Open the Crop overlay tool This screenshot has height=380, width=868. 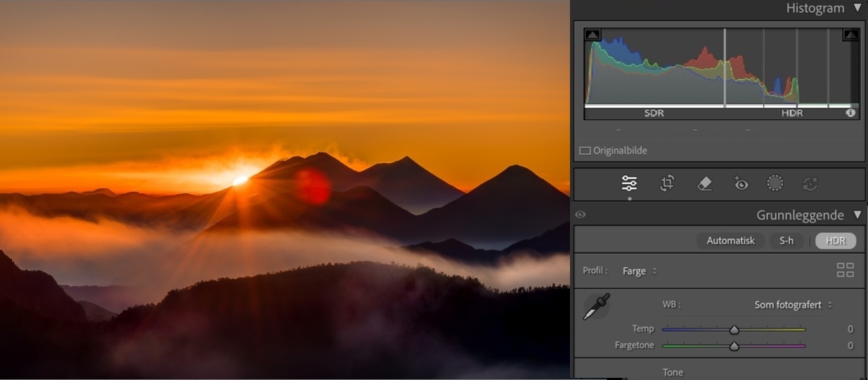point(667,184)
